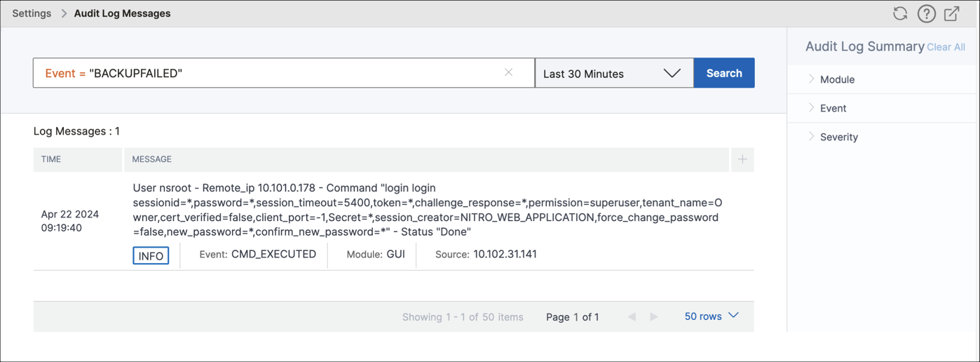The height and width of the screenshot is (362, 980).
Task: Open the 50 rows per page dropdown
Action: click(x=712, y=316)
